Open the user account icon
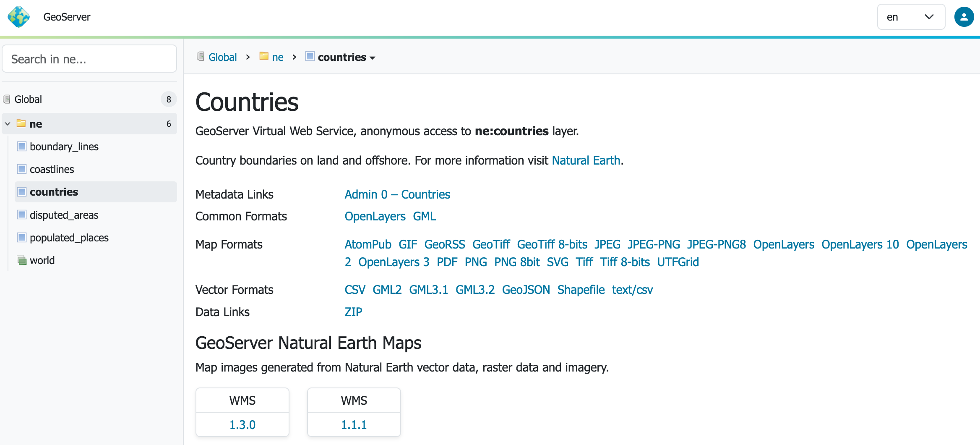The height and width of the screenshot is (445, 980). 964,17
